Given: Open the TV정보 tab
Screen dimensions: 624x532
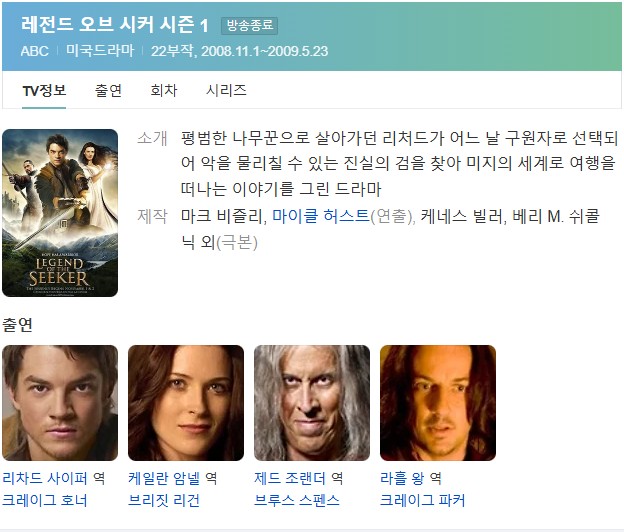Looking at the screenshot, I should point(44,91).
